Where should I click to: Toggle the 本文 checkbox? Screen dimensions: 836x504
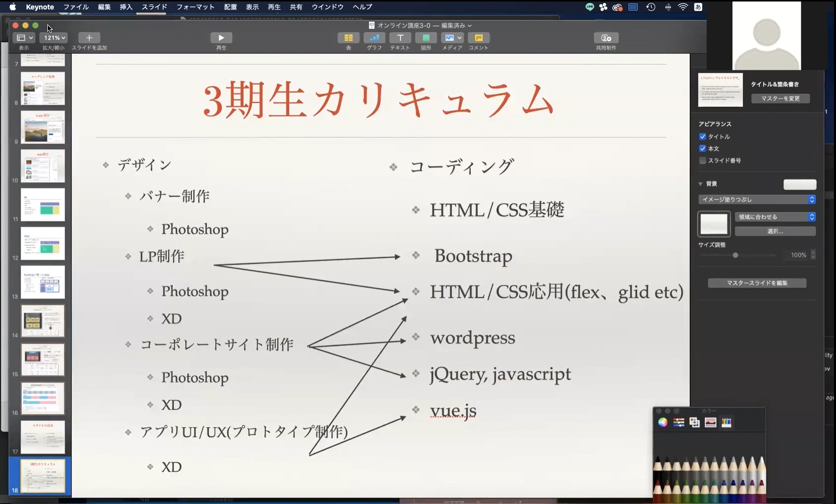[702, 148]
